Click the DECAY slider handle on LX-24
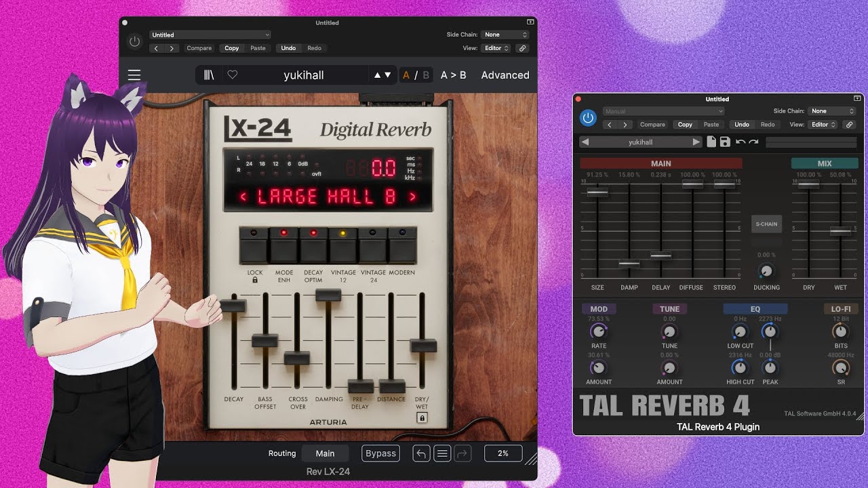This screenshot has height=488, width=868. (x=233, y=306)
